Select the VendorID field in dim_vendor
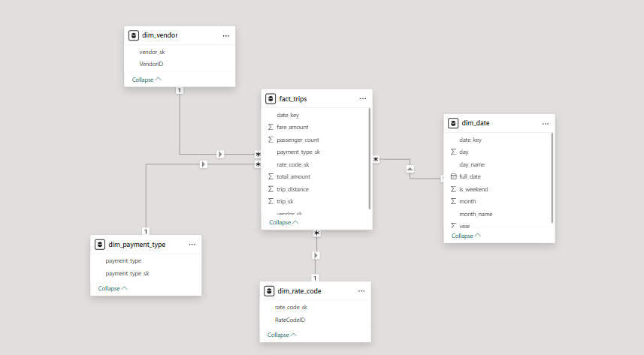The height and width of the screenshot is (355, 644). click(x=151, y=64)
